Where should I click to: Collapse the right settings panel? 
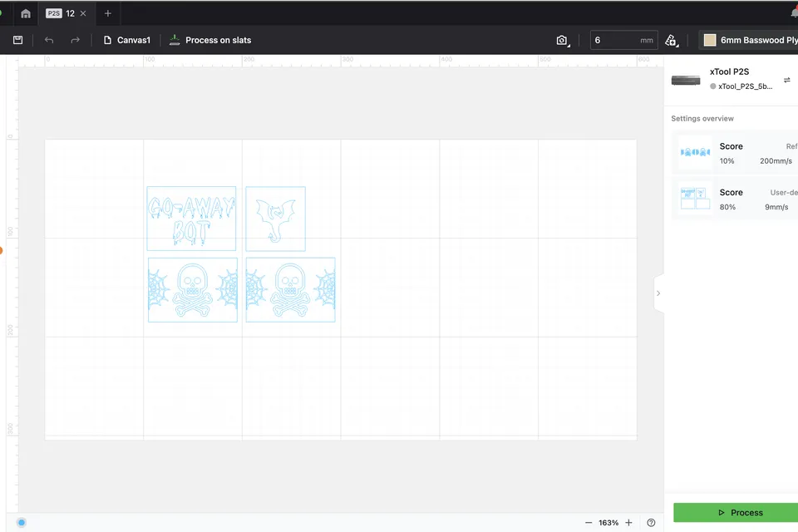coord(658,293)
